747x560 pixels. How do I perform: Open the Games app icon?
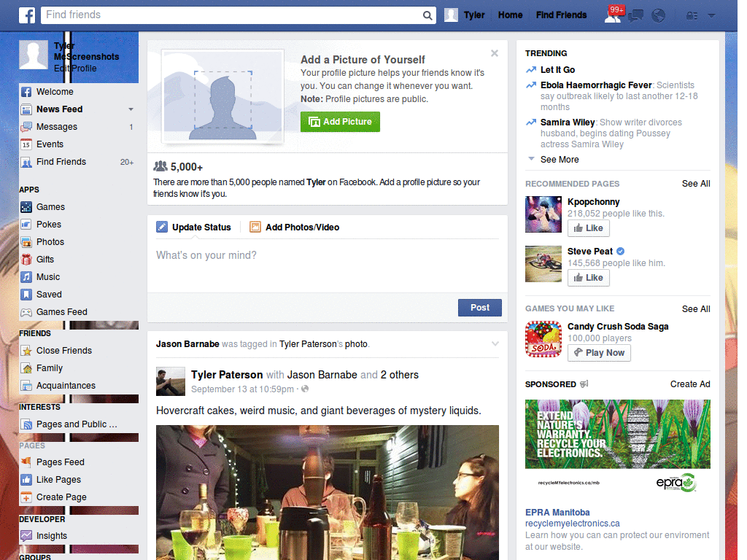tap(26, 207)
